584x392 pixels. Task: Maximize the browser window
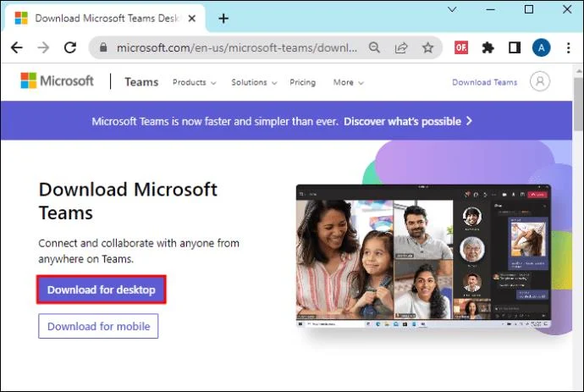pyautogui.click(x=529, y=9)
